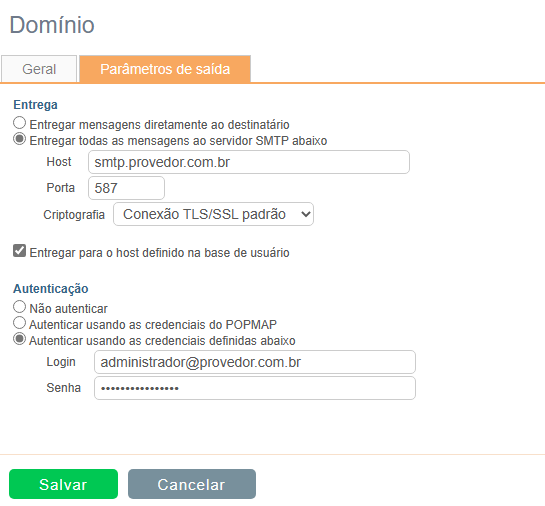Select Entregar mensagens diretamente ao destinatário
The width and height of the screenshot is (545, 506).
click(x=19, y=123)
